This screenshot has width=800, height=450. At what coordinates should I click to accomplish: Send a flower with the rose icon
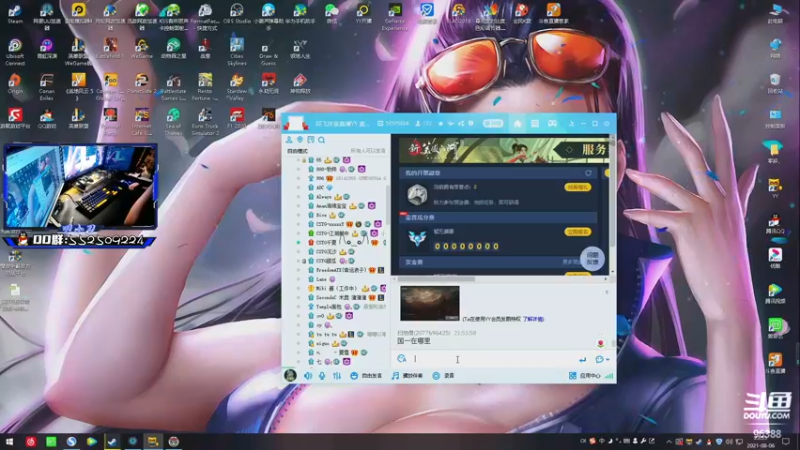601,343
